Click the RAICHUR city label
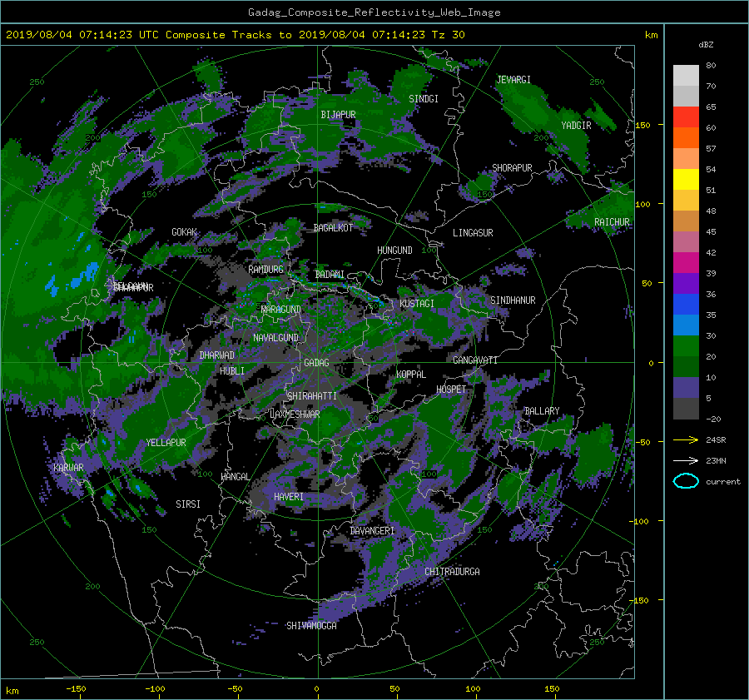The width and height of the screenshot is (749, 700). tap(612, 222)
